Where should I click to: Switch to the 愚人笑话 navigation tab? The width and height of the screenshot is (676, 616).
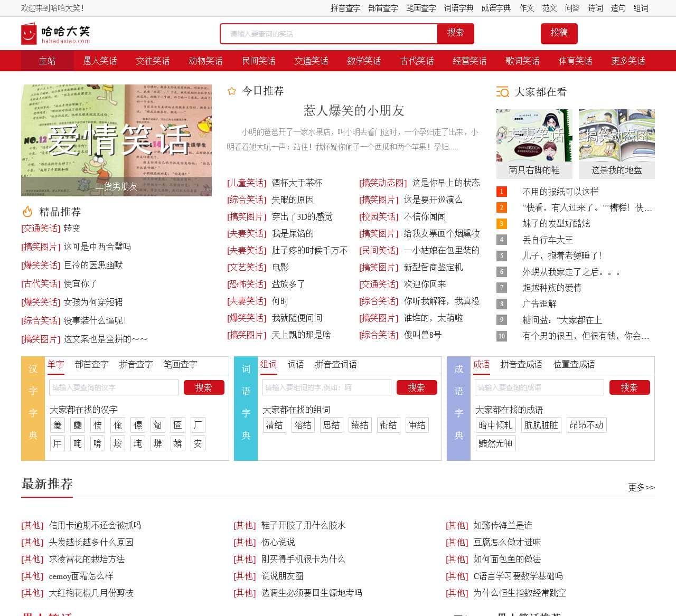click(x=100, y=61)
